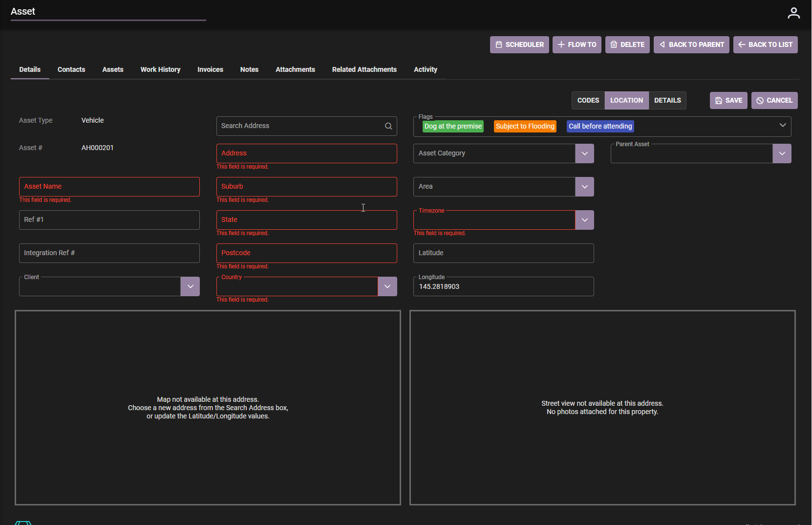Open the user profile icon top right
Screen dimensions: 812x525
(x=793, y=13)
